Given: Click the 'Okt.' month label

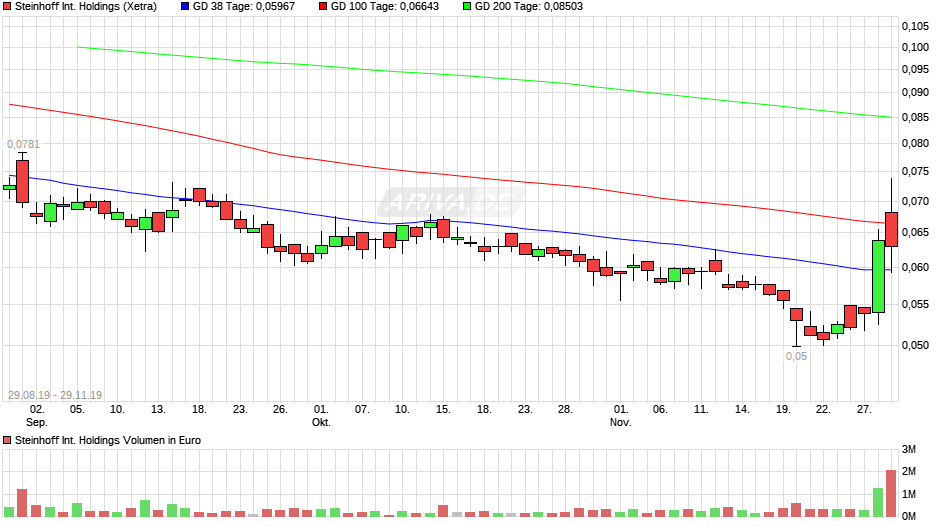Looking at the screenshot, I should 321,422.
